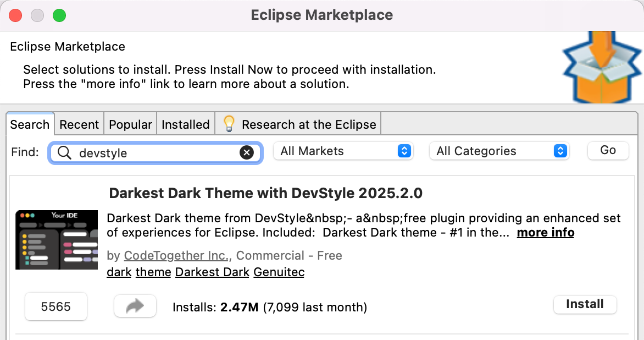The height and width of the screenshot is (340, 644).
Task: Show the Installed tab
Action: coord(185,124)
